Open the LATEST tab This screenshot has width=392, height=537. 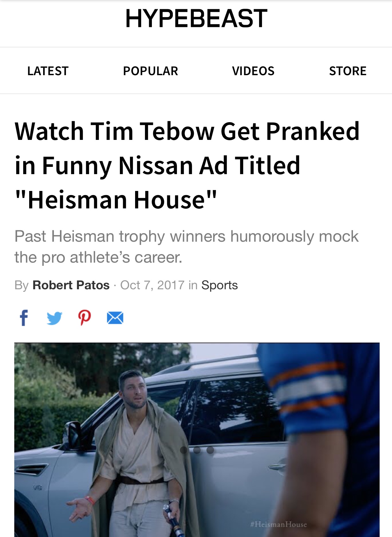click(48, 71)
